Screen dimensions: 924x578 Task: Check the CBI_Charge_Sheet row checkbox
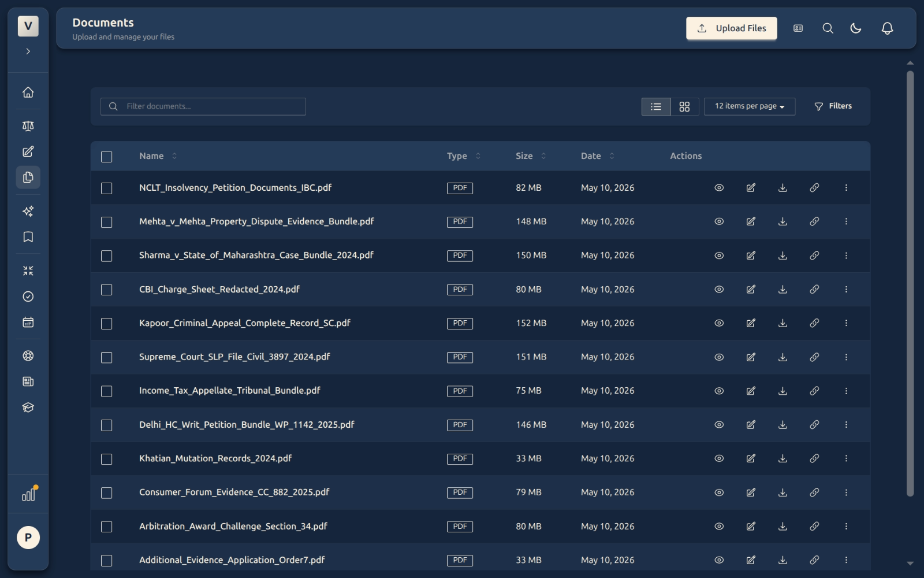coord(106,290)
